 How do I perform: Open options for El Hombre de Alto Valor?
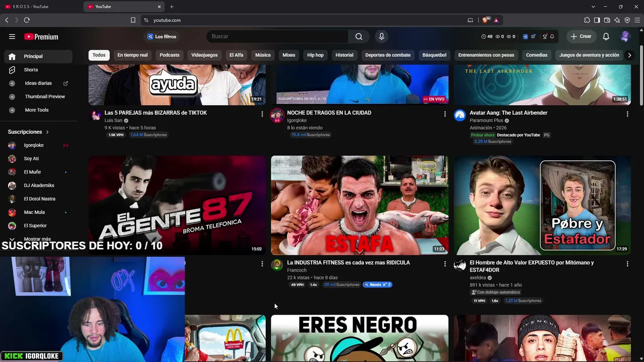627,264
